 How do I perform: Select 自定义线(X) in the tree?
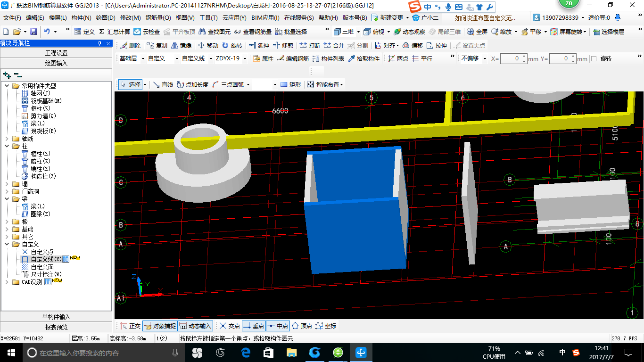(46, 259)
